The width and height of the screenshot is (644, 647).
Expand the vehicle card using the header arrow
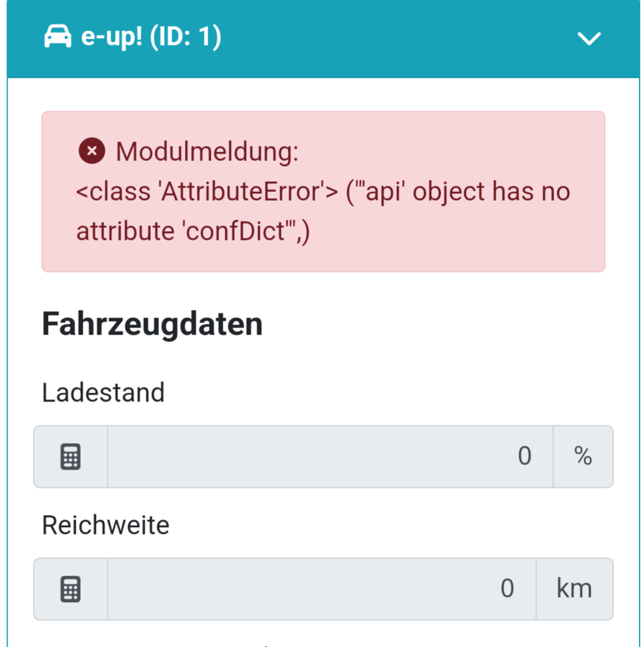[x=588, y=38]
